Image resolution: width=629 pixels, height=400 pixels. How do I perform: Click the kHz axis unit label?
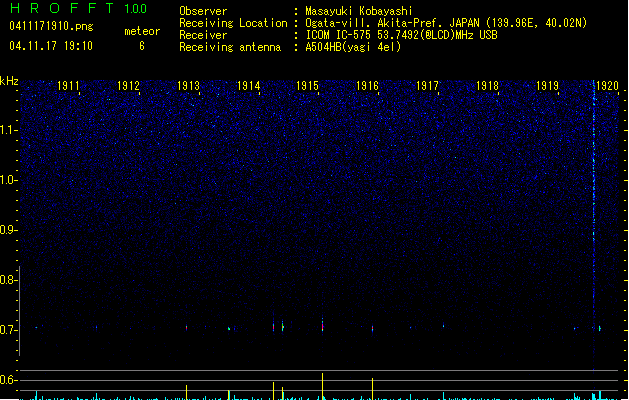9,81
